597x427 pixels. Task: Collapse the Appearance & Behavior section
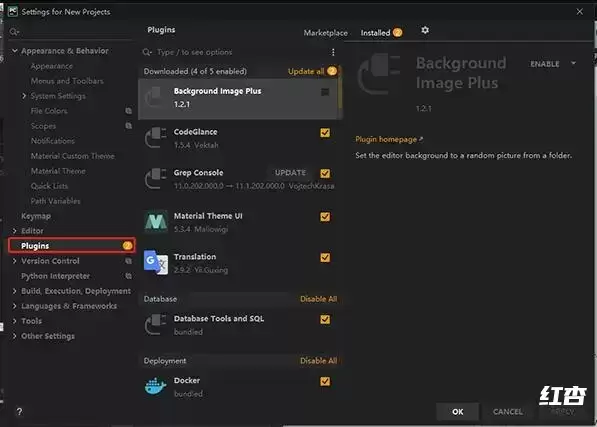click(14, 51)
